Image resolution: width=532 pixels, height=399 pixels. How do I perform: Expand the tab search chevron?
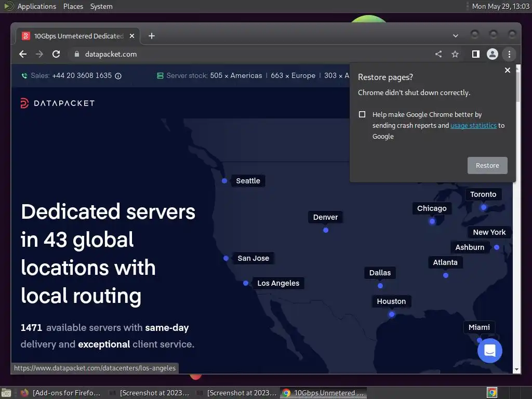coord(455,36)
